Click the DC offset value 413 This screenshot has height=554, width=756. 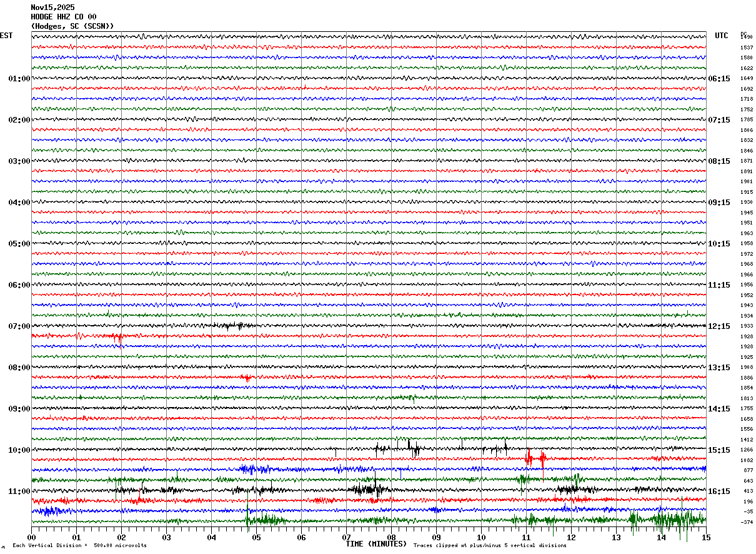click(x=748, y=491)
